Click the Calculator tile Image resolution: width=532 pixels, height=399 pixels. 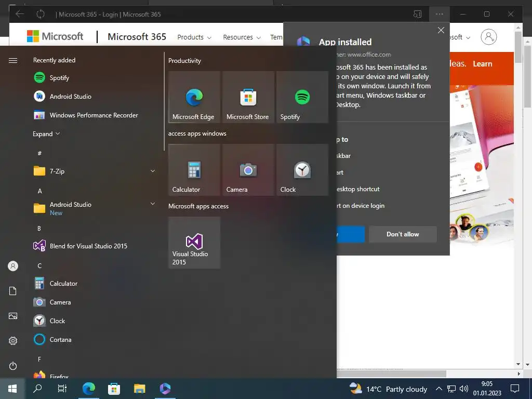pos(194,170)
